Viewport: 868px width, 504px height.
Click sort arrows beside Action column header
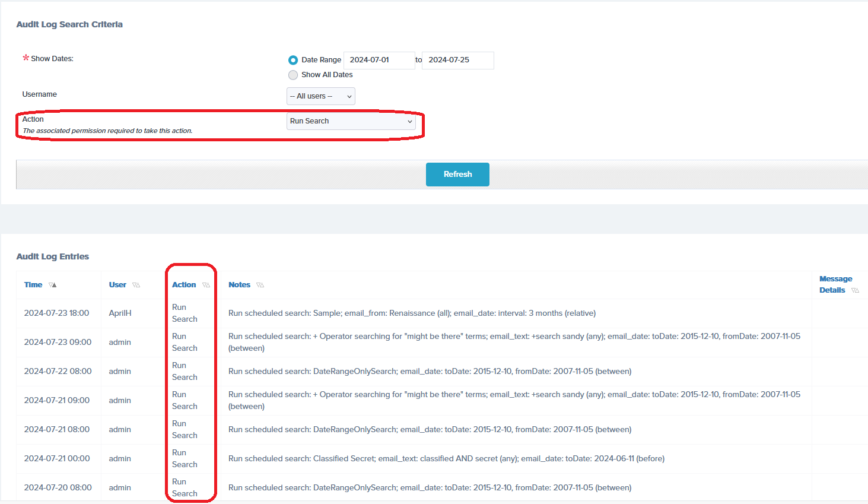206,286
